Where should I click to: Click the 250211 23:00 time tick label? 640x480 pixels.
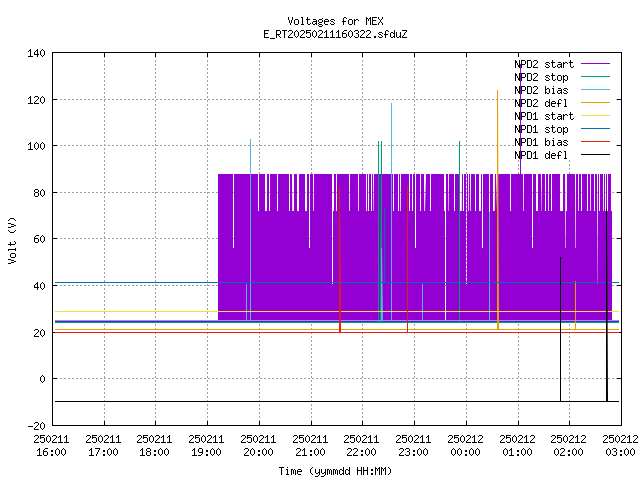point(413,446)
